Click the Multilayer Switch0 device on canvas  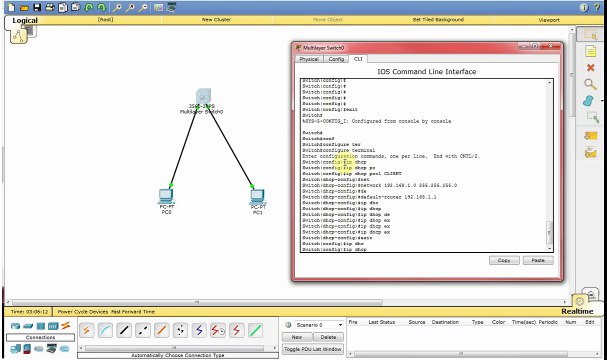203,97
